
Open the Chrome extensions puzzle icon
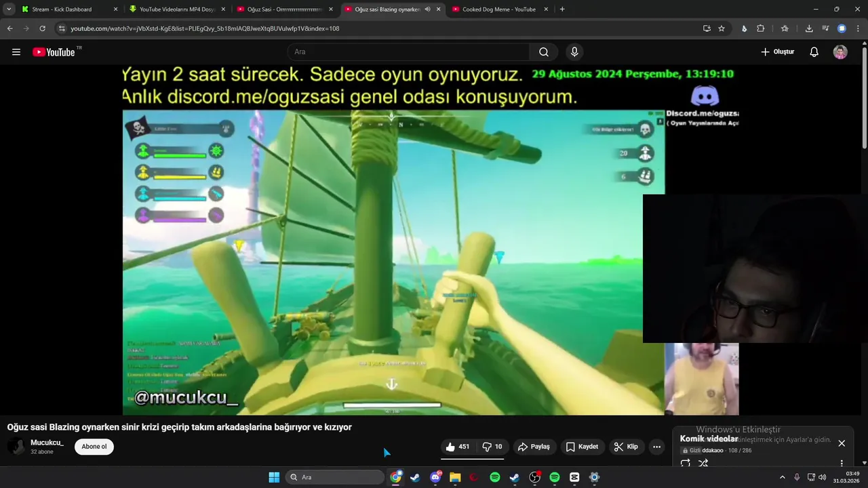[761, 28]
